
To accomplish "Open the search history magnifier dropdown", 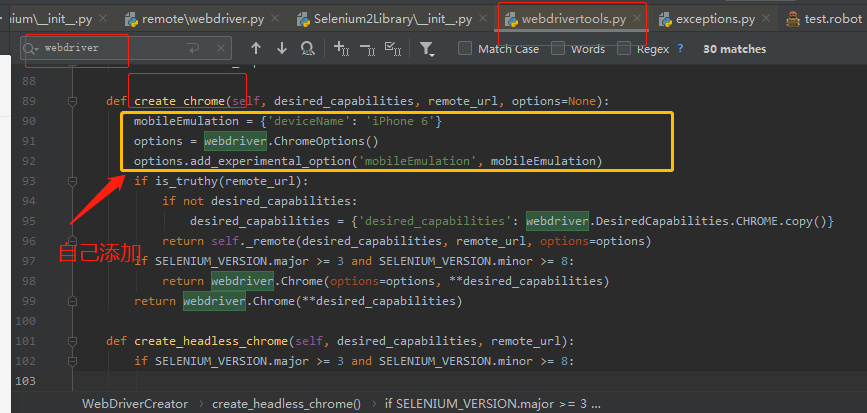I will (x=31, y=49).
